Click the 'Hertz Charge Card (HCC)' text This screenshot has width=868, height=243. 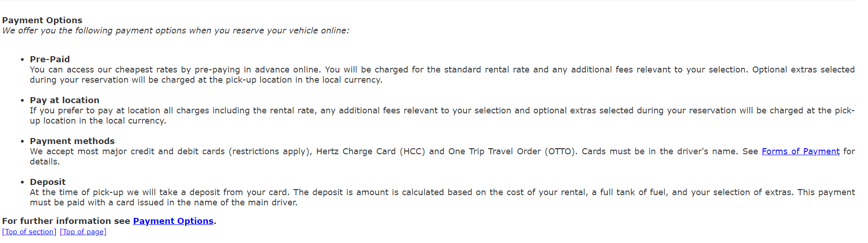coord(371,151)
